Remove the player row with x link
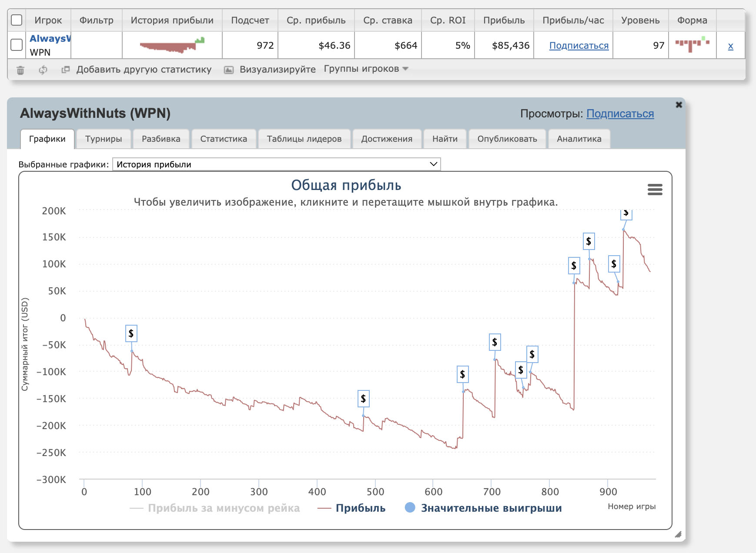The width and height of the screenshot is (756, 553). [730, 46]
